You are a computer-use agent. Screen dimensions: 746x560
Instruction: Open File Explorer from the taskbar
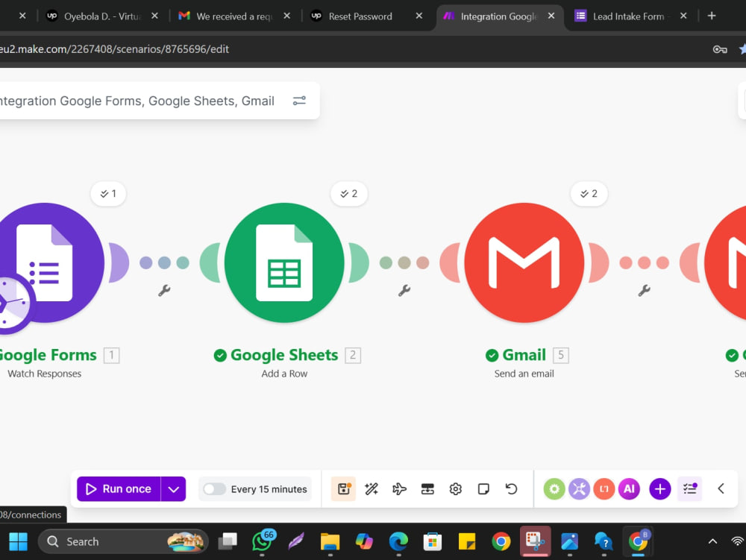point(330,541)
